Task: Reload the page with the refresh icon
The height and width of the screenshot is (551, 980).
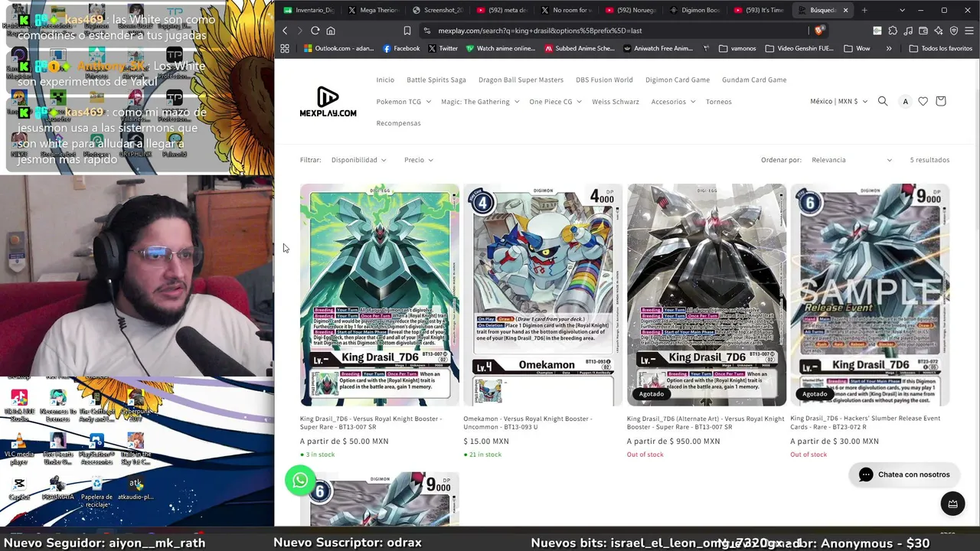Action: [x=315, y=31]
